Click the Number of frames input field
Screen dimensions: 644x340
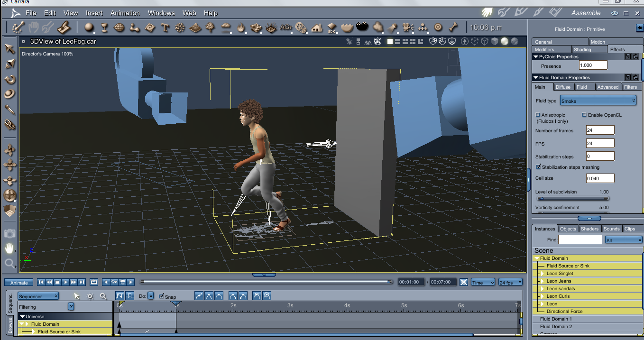click(x=600, y=130)
